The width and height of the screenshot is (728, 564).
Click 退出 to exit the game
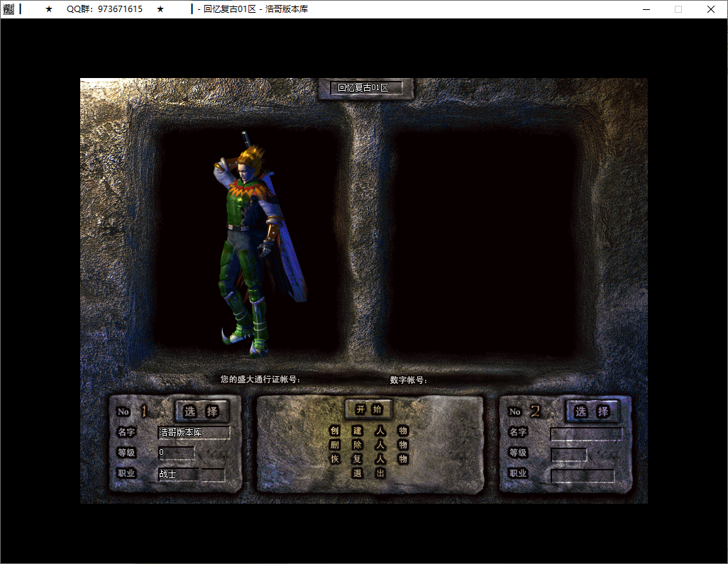368,473
